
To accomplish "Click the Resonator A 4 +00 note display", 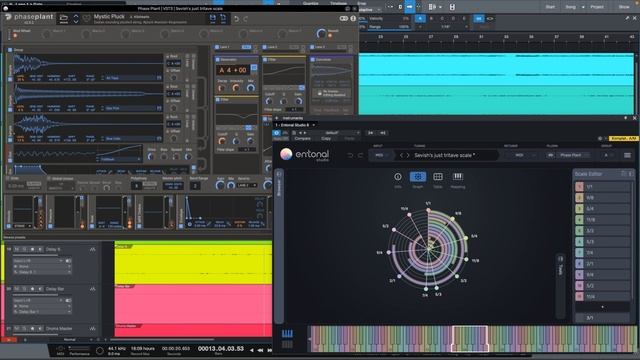I will [x=233, y=70].
